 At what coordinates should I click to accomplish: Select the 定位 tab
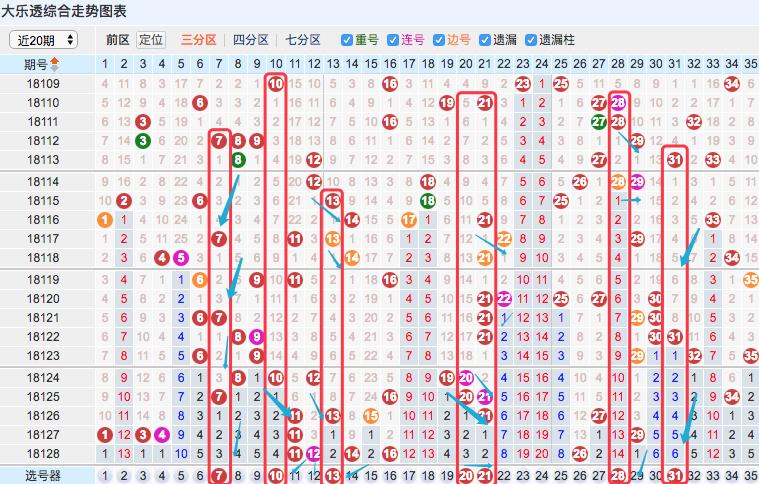coord(151,40)
